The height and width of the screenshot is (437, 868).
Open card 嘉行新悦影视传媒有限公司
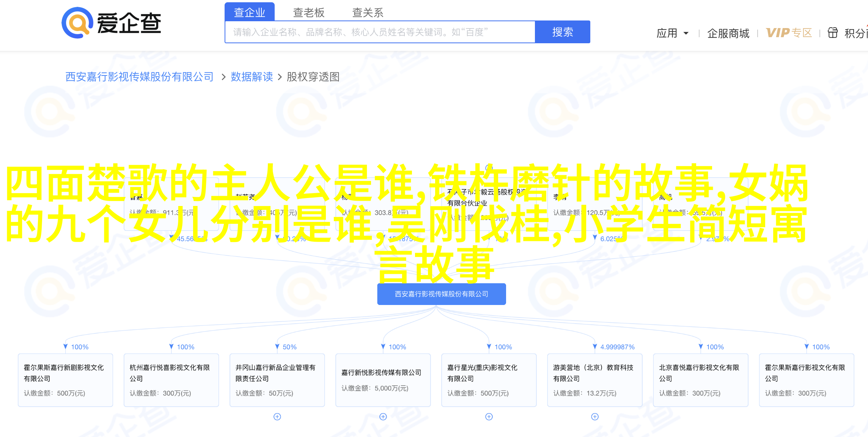[x=383, y=380]
